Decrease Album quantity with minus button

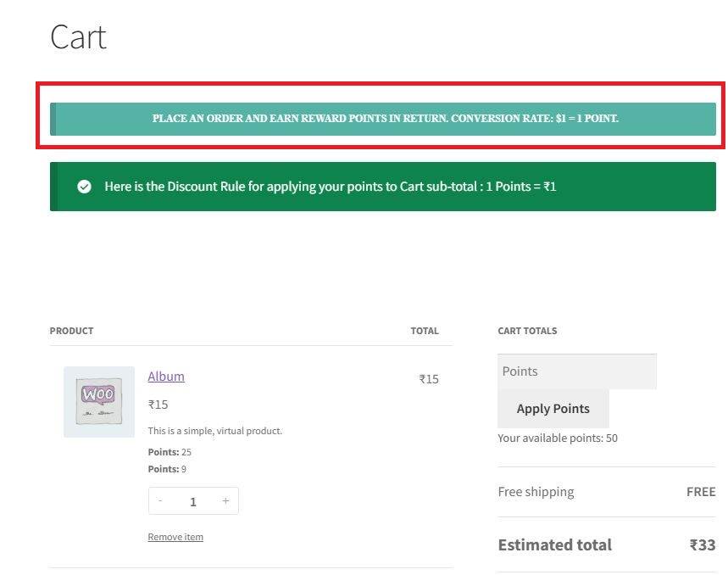click(160, 500)
